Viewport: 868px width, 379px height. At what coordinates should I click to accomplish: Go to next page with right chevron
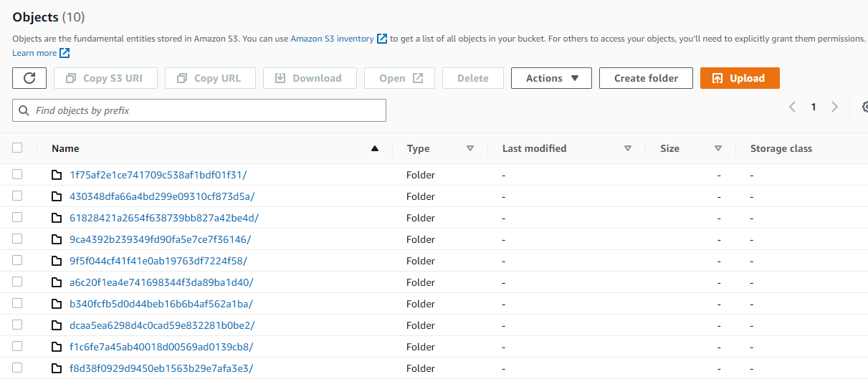pyautogui.click(x=834, y=107)
